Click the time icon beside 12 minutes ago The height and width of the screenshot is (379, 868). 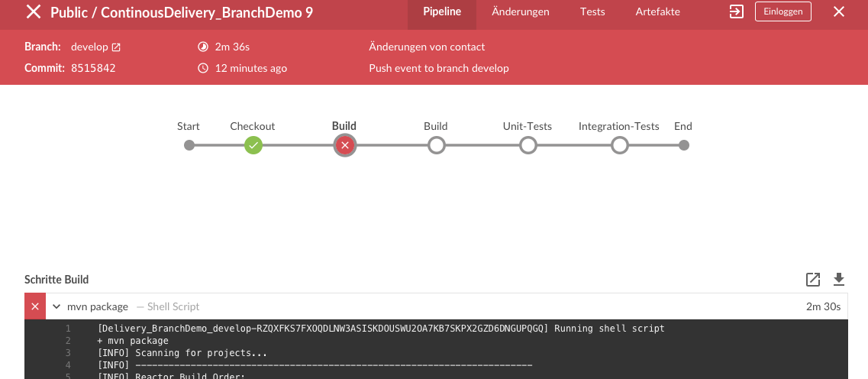click(203, 68)
